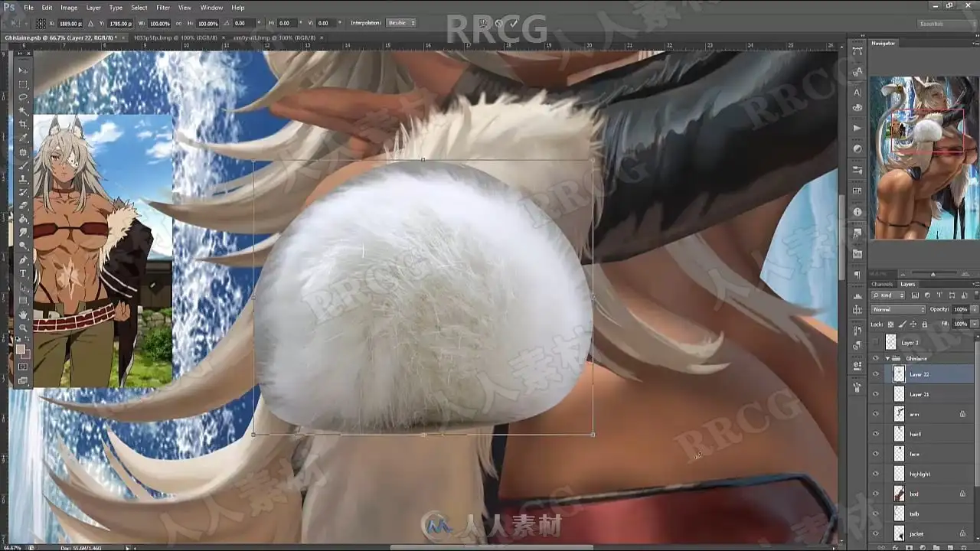Select the Magic Wand tool
The height and width of the screenshot is (551, 980).
click(x=23, y=112)
